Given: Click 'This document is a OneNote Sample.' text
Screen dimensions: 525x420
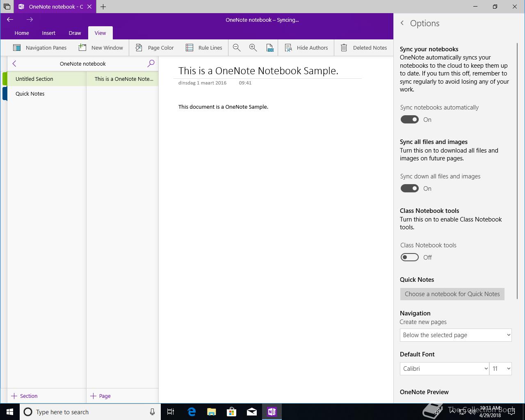Looking at the screenshot, I should (x=223, y=107).
